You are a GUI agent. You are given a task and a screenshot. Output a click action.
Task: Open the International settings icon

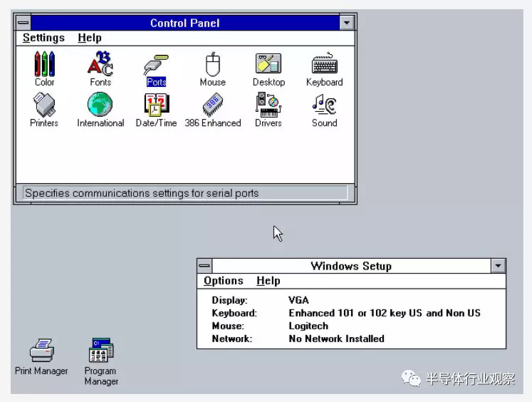[x=100, y=105]
